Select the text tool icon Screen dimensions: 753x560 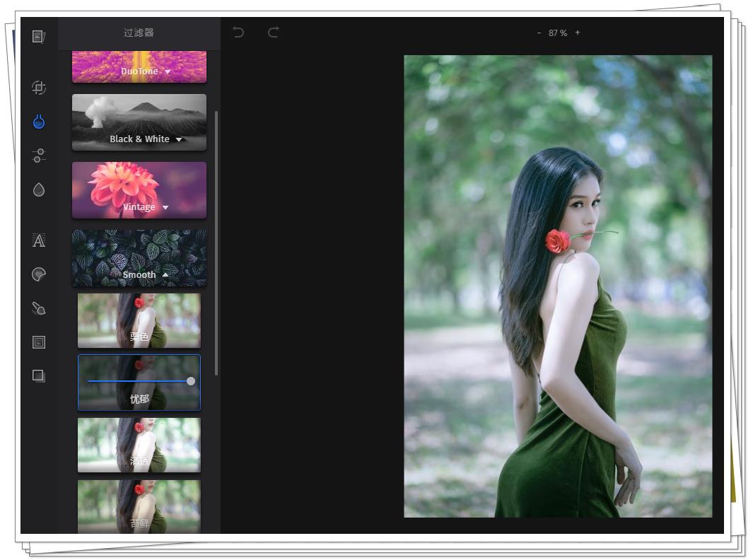38,240
